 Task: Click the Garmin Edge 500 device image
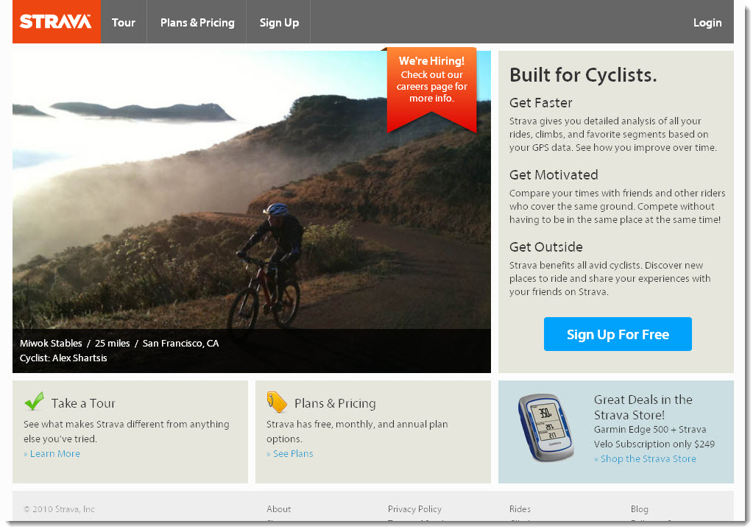pos(545,428)
